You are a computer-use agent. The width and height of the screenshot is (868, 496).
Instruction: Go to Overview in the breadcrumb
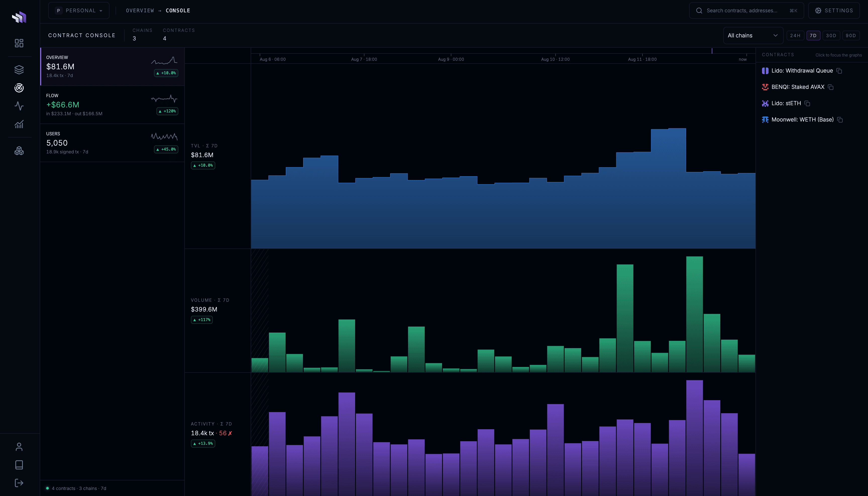140,11
